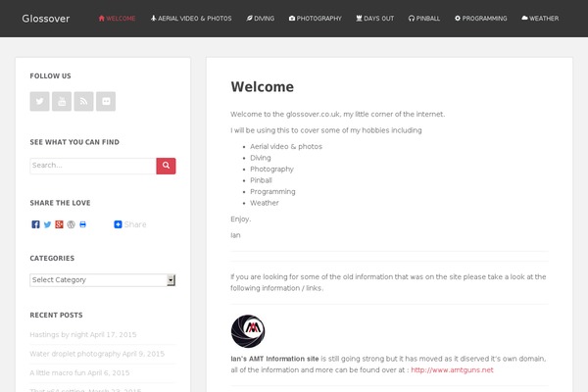Click the AMT guns round logo
Image resolution: width=588 pixels, height=392 pixels.
tap(248, 331)
